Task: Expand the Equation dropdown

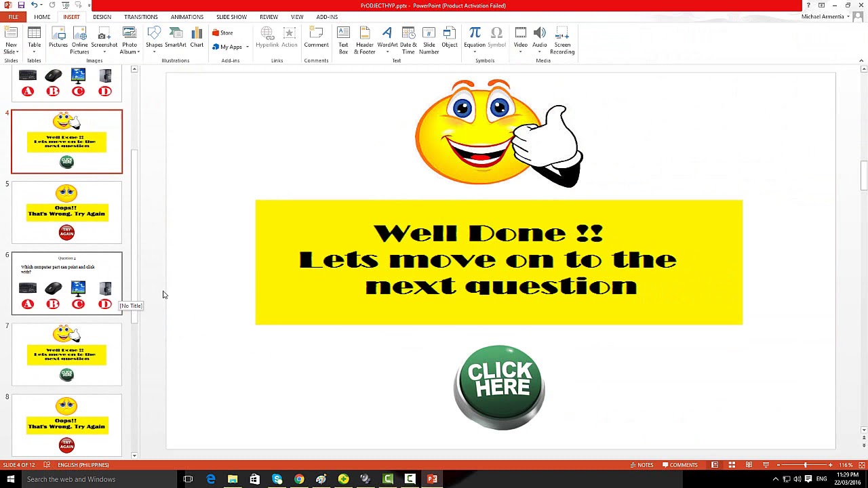Action: point(475,52)
